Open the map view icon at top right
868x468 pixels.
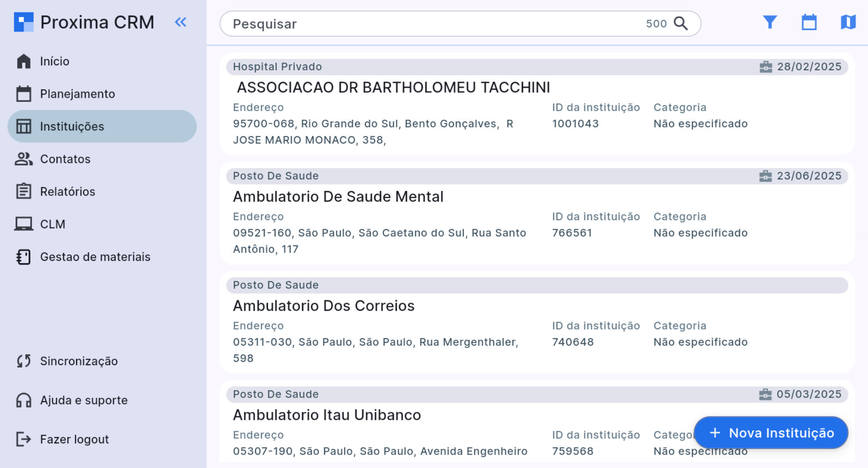point(849,22)
